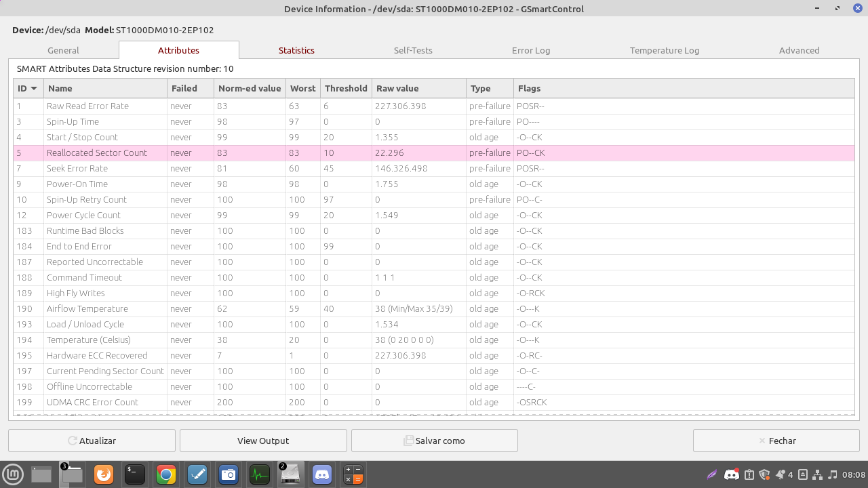The height and width of the screenshot is (488, 868).
Task: Sort by the Name column header
Action: 105,88
